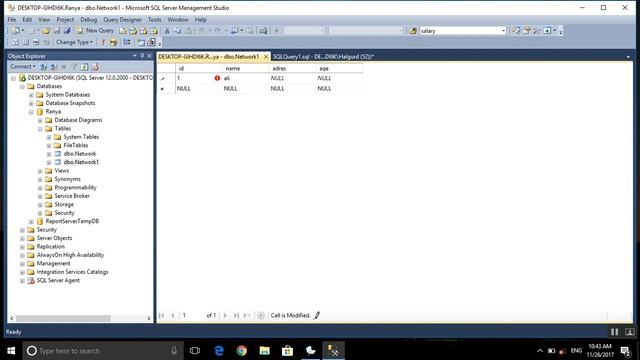The image size is (640, 360).
Task: Open the File menu
Action: [11, 20]
